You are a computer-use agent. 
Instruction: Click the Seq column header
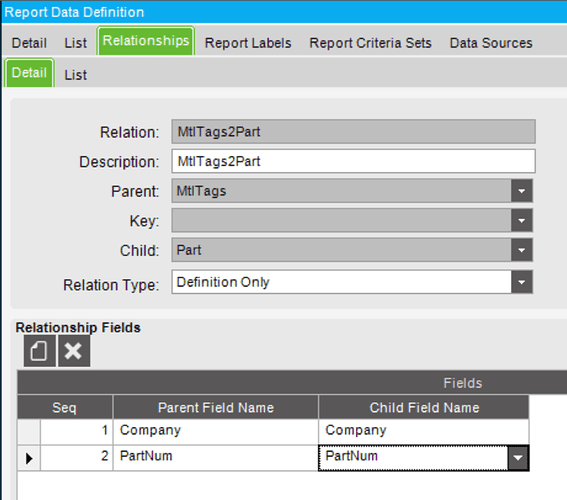click(65, 407)
